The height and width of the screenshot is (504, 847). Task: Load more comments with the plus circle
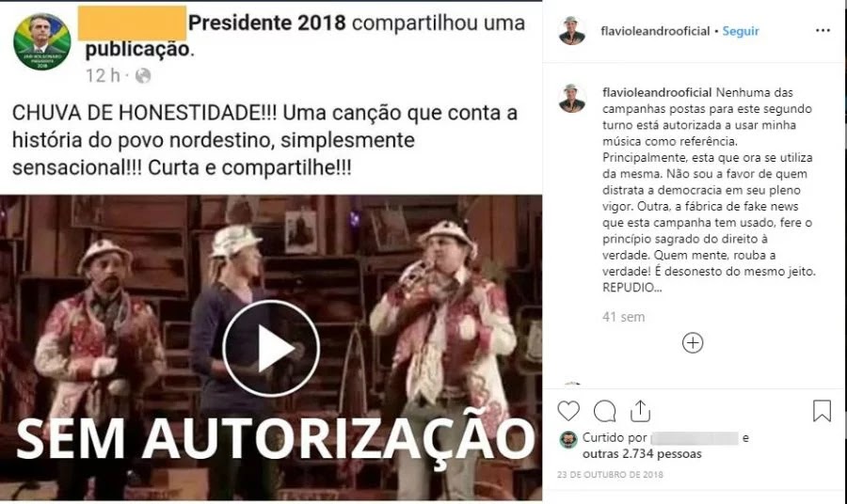point(693,342)
